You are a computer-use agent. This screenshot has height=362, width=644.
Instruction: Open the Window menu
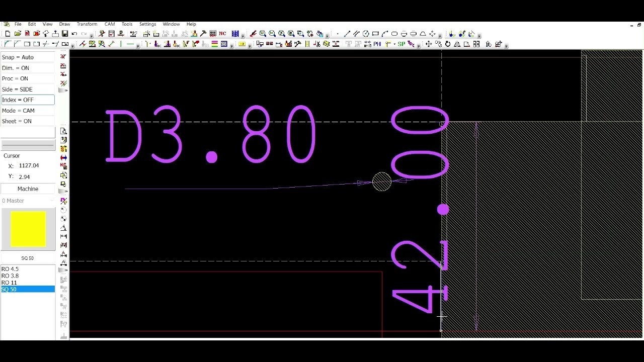click(171, 24)
